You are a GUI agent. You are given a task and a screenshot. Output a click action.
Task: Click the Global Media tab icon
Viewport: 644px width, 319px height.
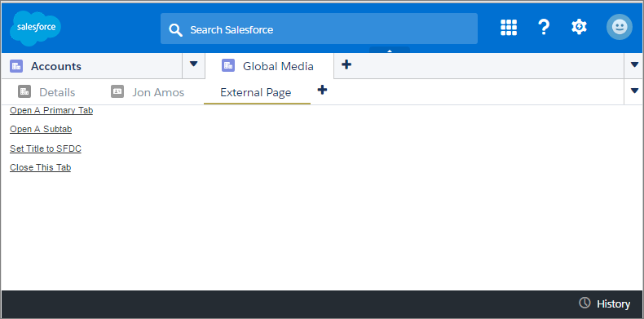(x=228, y=65)
